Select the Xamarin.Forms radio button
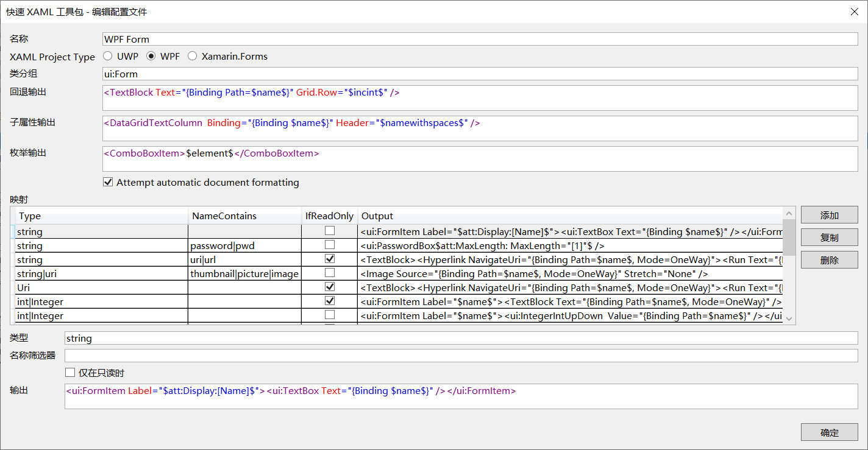868x450 pixels. (192, 56)
